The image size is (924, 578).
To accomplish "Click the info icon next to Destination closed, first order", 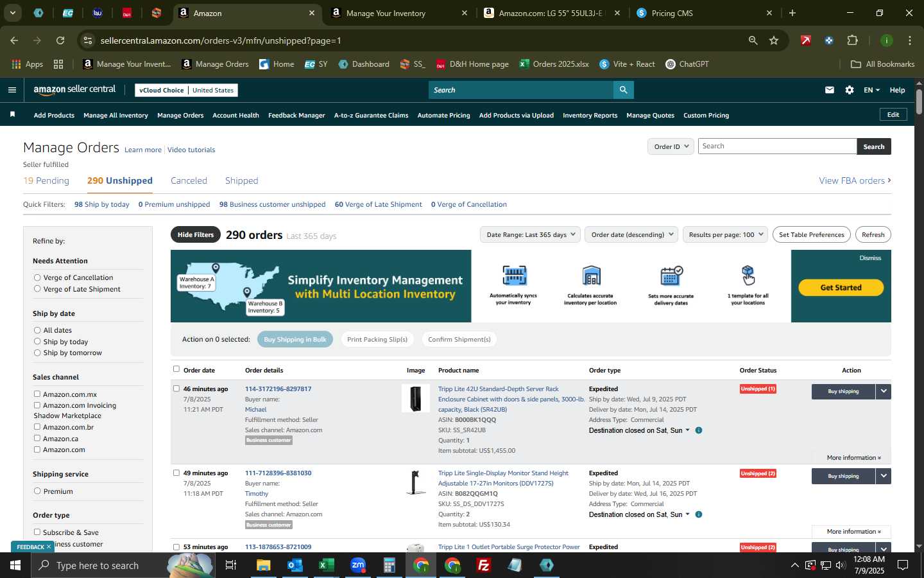I will [x=699, y=430].
